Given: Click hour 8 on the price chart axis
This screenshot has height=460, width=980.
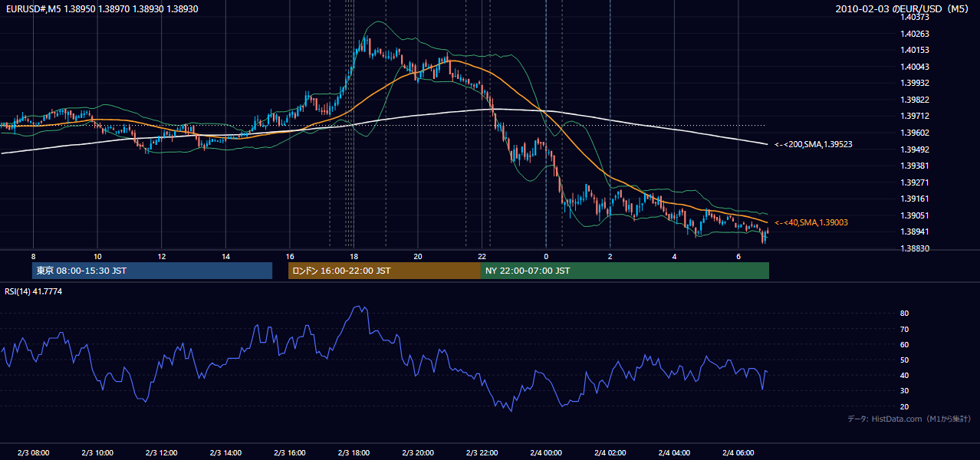Looking at the screenshot, I should pos(33,256).
